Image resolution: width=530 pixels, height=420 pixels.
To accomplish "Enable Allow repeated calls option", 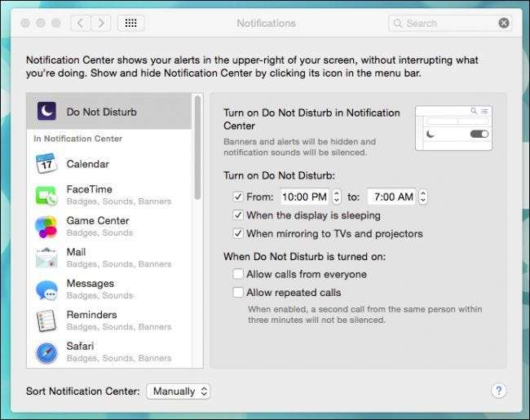I will (x=238, y=292).
